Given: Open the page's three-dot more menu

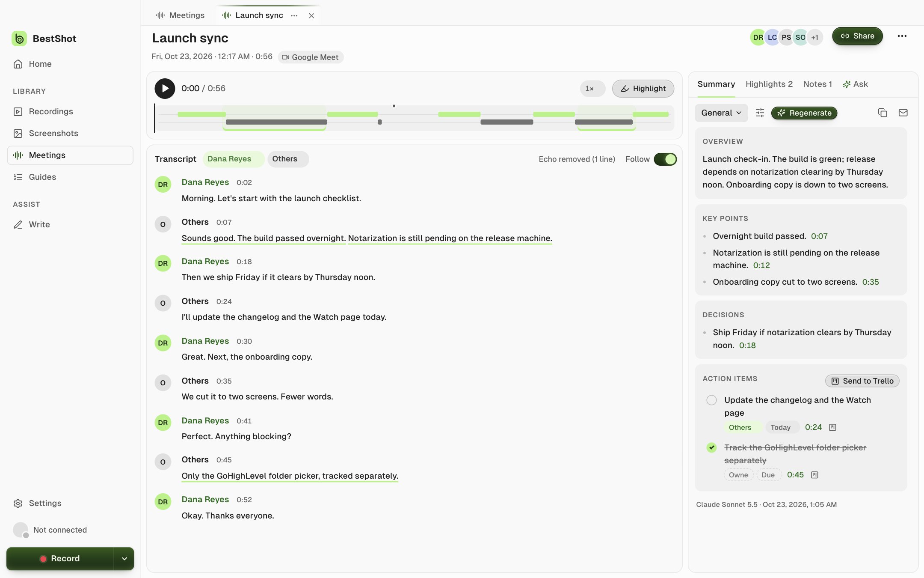Looking at the screenshot, I should (x=902, y=36).
